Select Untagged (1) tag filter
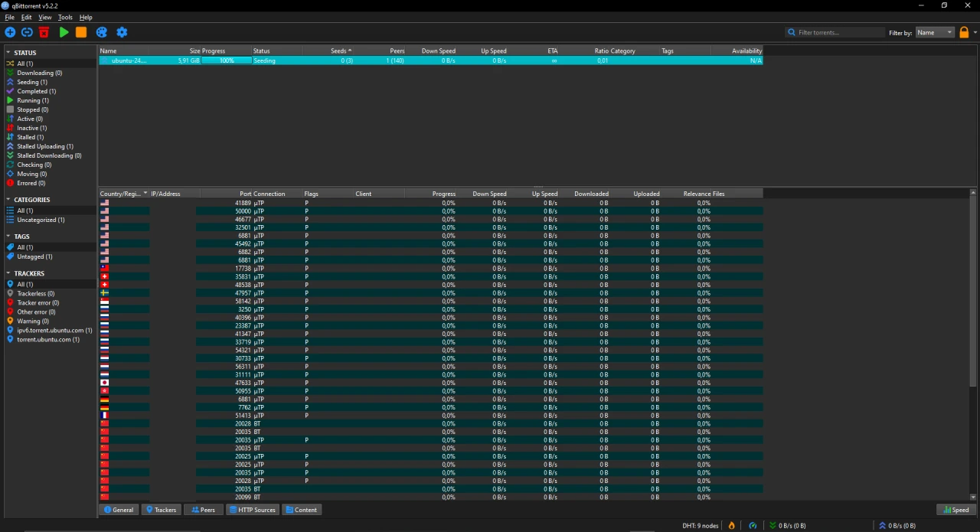 [x=34, y=256]
